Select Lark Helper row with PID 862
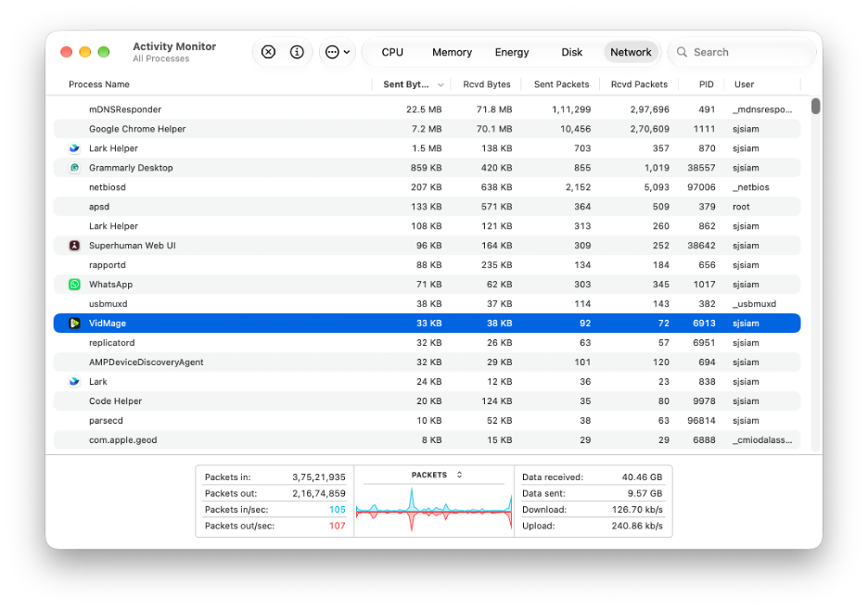The image size is (868, 610). point(427,226)
